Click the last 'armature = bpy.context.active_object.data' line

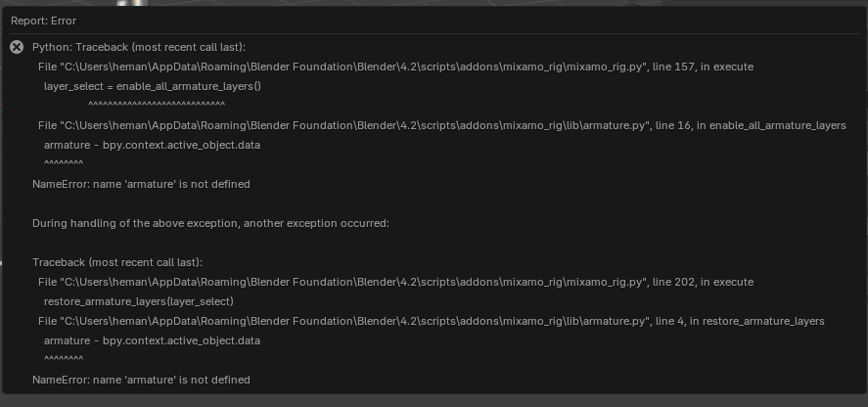[152, 340]
